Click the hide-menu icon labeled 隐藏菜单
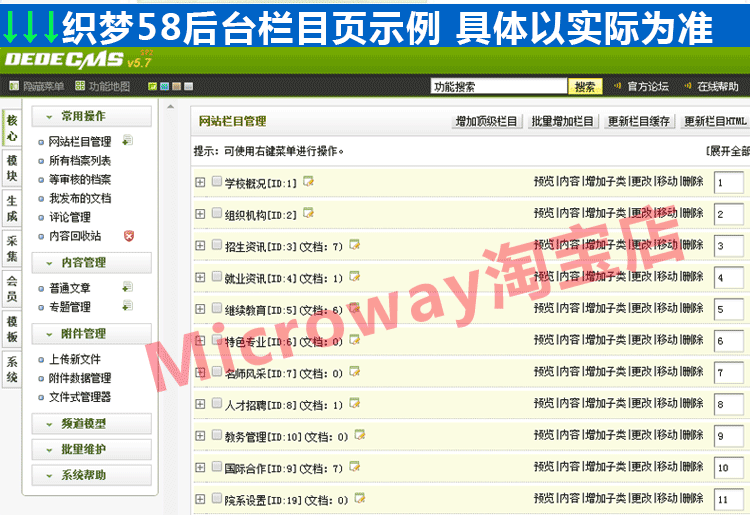This screenshot has width=750, height=516. point(14,86)
